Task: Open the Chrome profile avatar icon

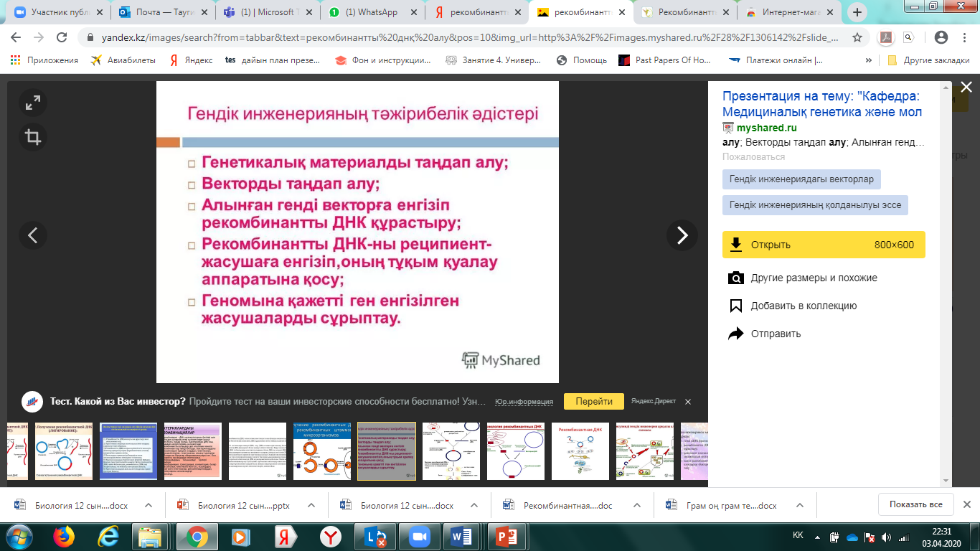Action: coord(941,37)
